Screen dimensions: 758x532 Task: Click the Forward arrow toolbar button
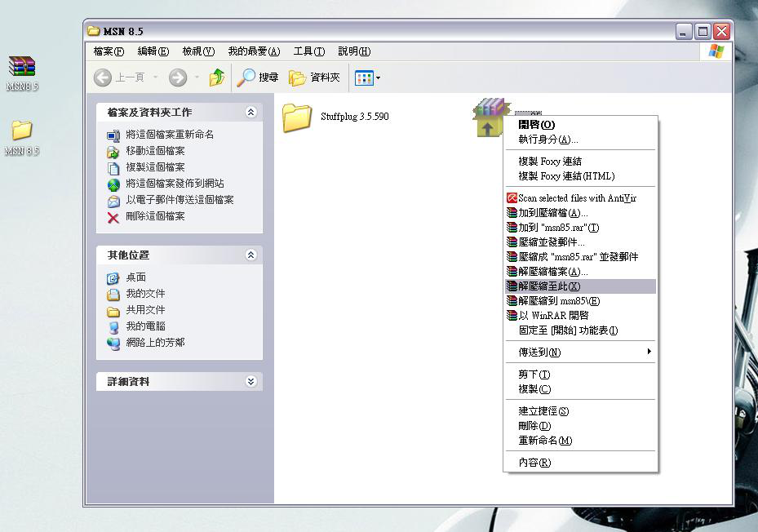click(x=178, y=78)
